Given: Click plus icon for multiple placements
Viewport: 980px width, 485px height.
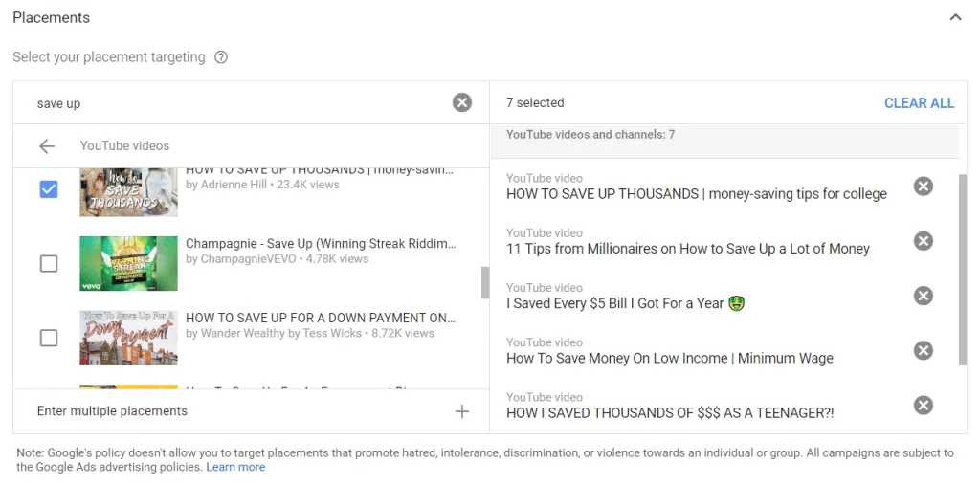Looking at the screenshot, I should pos(462,411).
